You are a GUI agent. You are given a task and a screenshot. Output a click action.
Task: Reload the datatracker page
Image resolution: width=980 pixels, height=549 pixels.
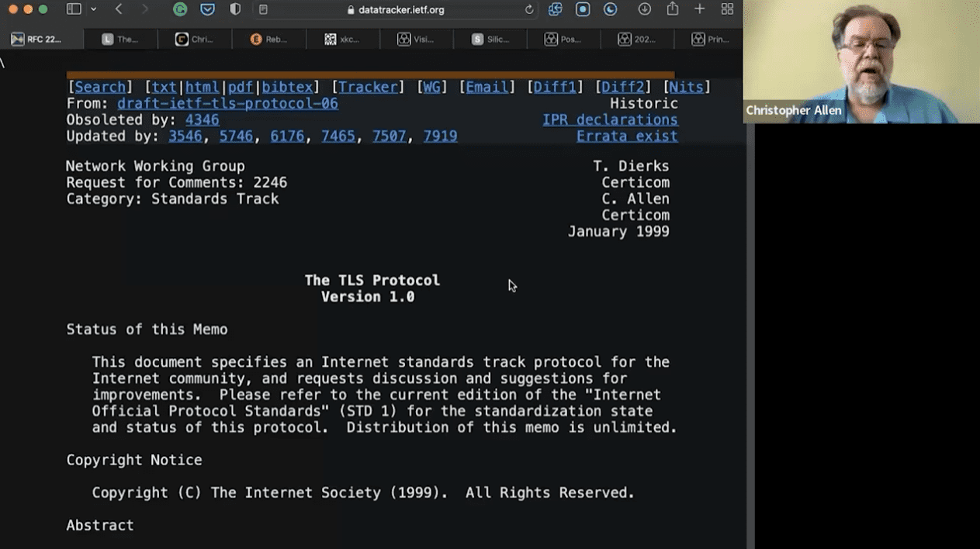coord(529,10)
